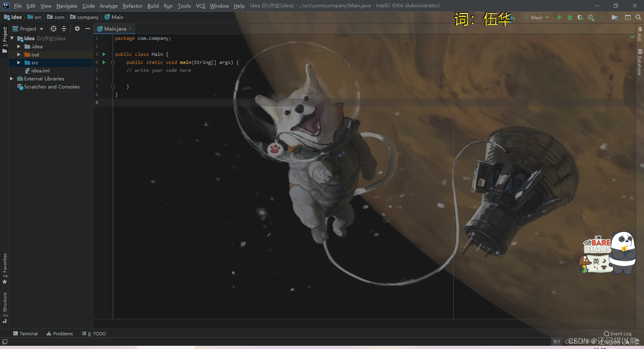This screenshot has height=349, width=644.
Task: Run Main with Coverage
Action: pos(580,17)
